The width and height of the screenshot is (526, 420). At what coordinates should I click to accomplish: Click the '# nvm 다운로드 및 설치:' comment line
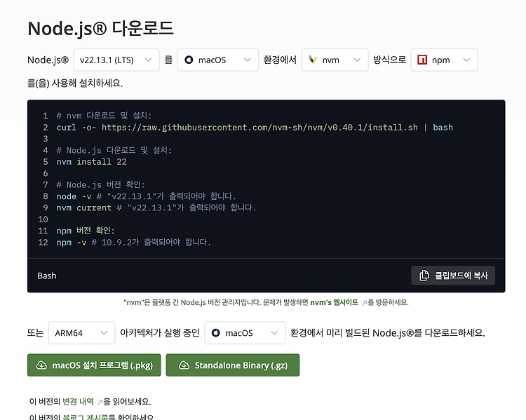click(x=104, y=116)
